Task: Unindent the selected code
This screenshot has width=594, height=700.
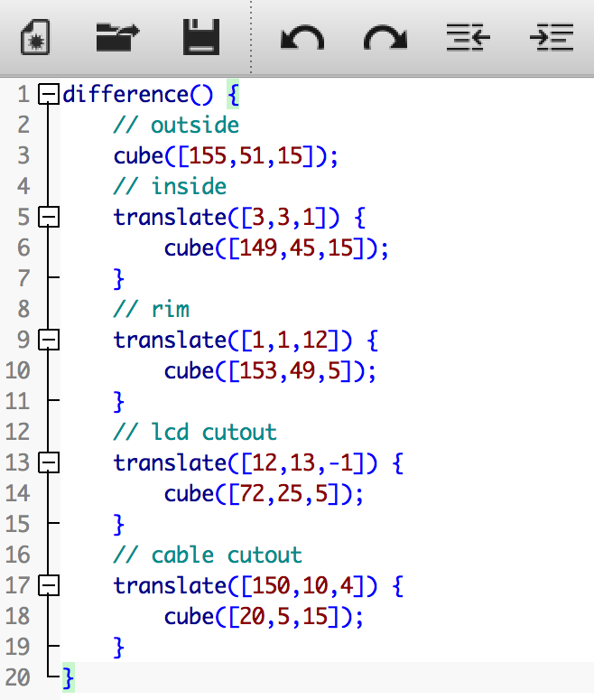Action: point(469,37)
